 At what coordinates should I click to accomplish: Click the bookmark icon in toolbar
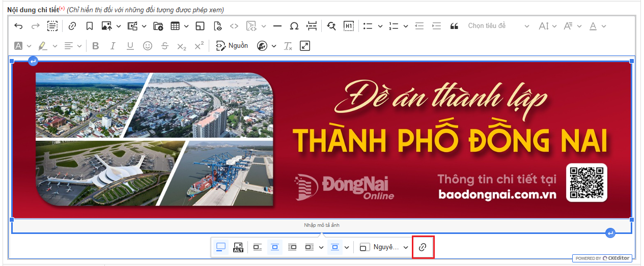tap(89, 26)
